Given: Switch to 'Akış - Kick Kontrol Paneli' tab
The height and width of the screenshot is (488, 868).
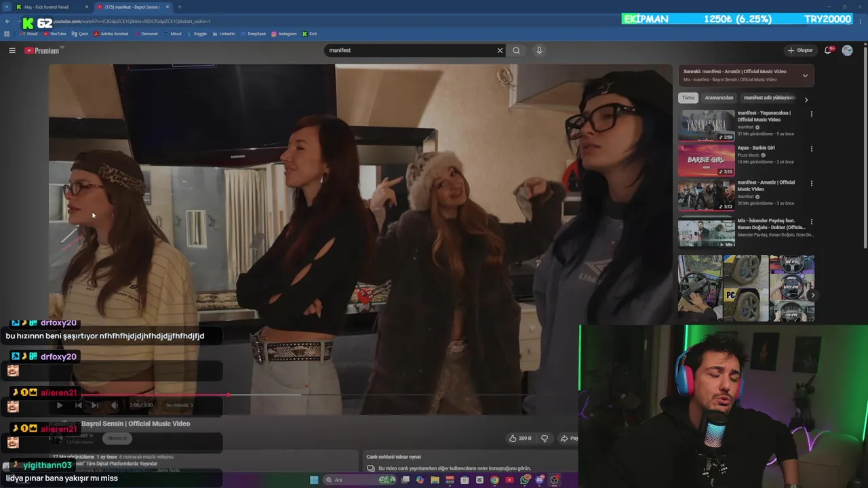Looking at the screenshot, I should pyautogui.click(x=46, y=7).
